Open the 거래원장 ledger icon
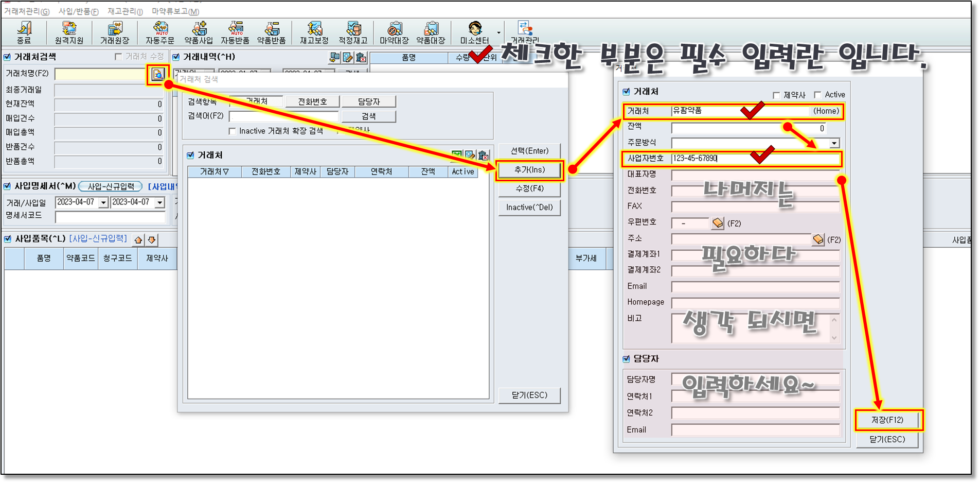This screenshot has height=483, width=980. coord(115,32)
